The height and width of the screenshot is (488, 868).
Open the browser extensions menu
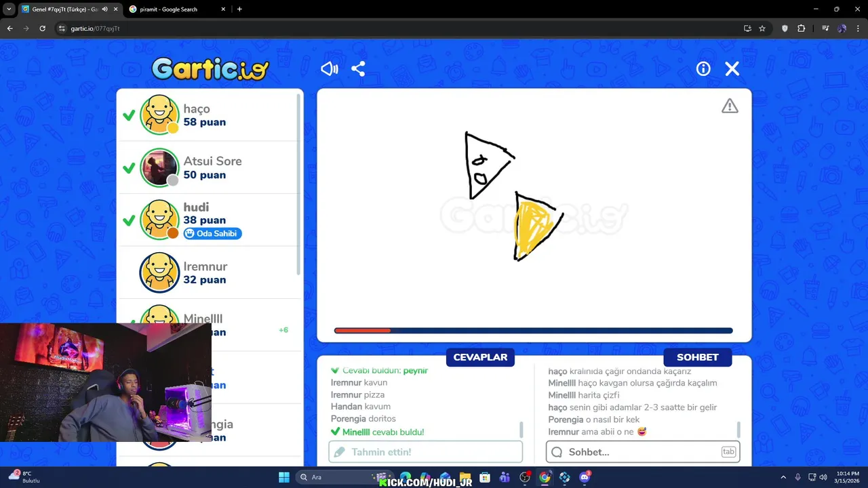tap(801, 28)
